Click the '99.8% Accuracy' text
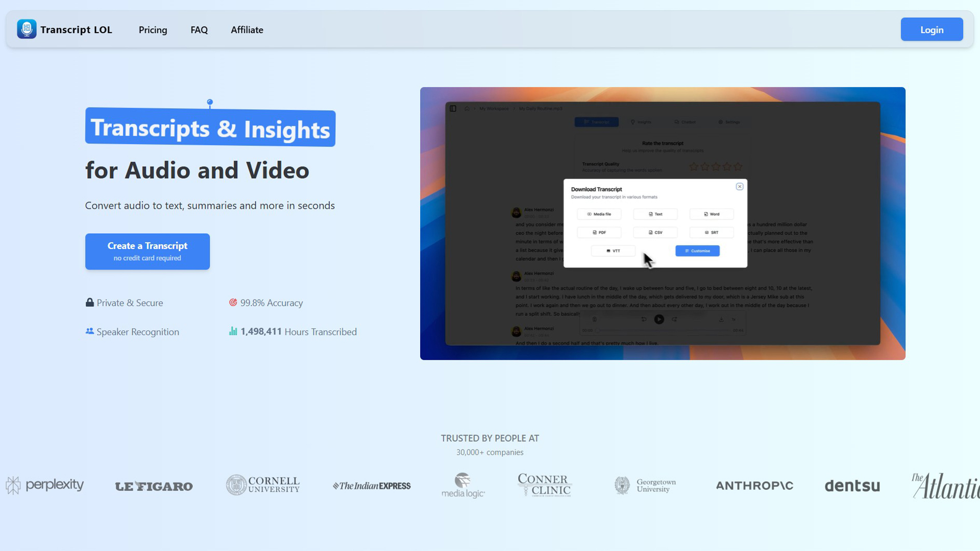 pos(272,303)
